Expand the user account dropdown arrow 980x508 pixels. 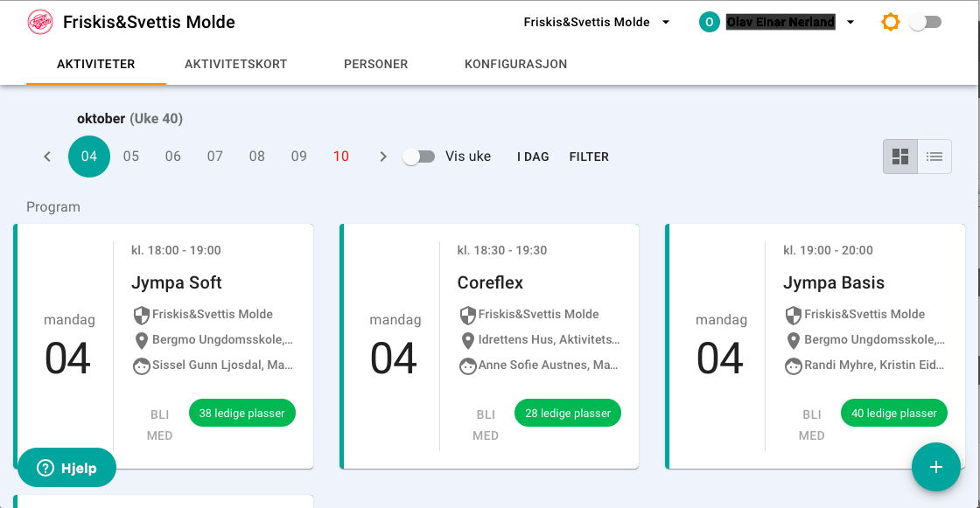coord(850,22)
